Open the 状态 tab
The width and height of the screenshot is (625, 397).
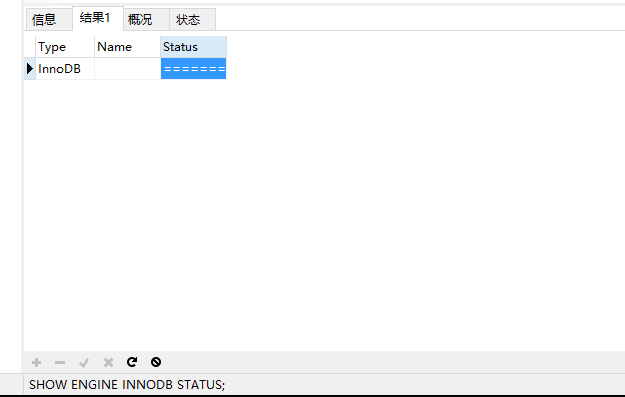[193, 20]
